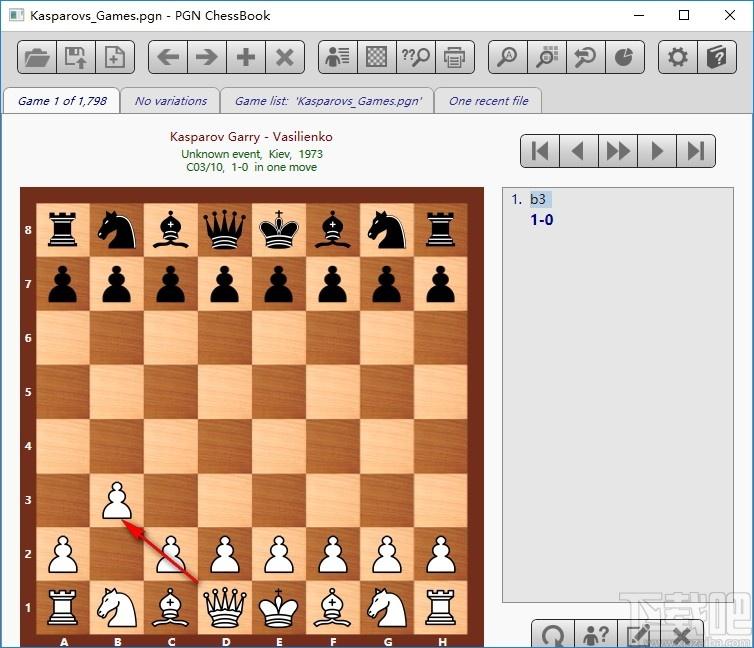This screenshot has height=648, width=754.
Task: Click the white bishop on f1
Action: click(x=332, y=608)
